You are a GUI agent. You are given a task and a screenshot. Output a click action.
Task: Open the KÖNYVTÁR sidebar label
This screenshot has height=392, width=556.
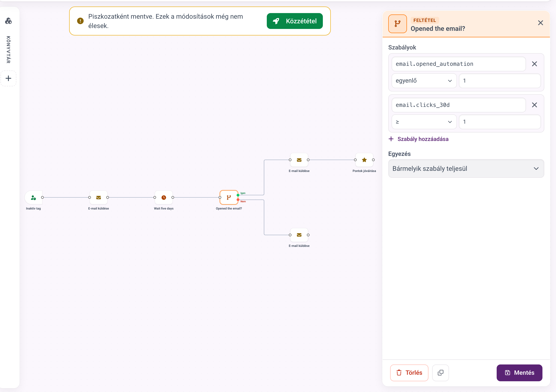8,49
